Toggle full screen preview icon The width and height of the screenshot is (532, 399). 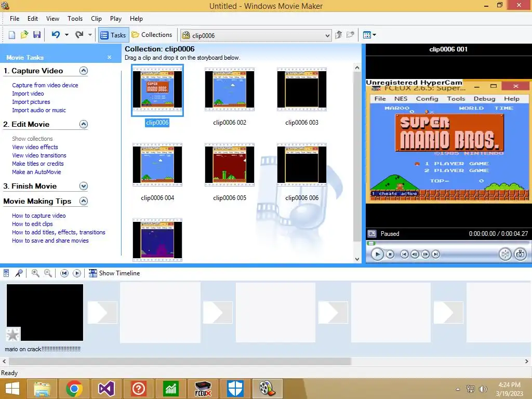tap(372, 234)
